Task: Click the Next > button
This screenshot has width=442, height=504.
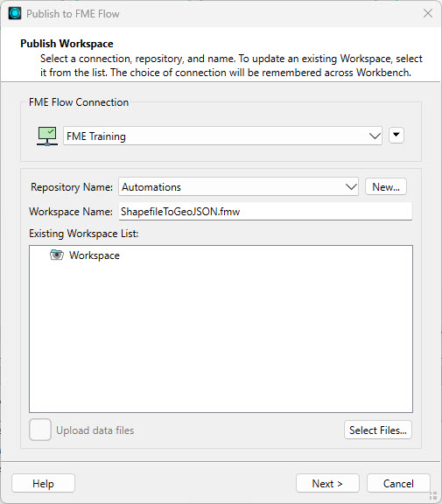Action: 327,483
